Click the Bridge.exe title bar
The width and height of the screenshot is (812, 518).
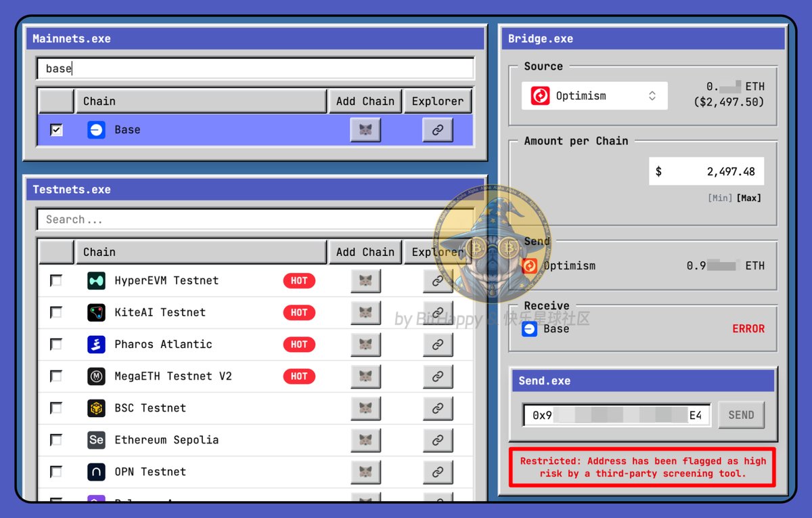644,39
